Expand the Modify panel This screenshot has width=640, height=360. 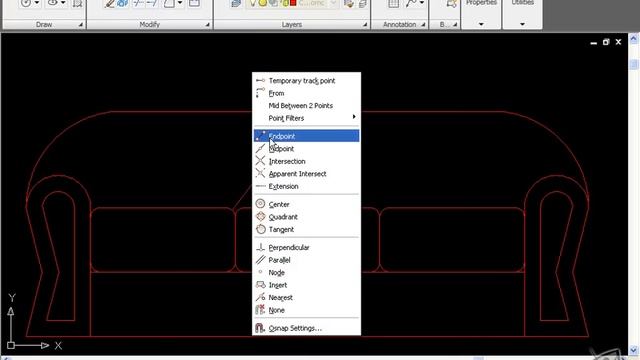pos(207,25)
